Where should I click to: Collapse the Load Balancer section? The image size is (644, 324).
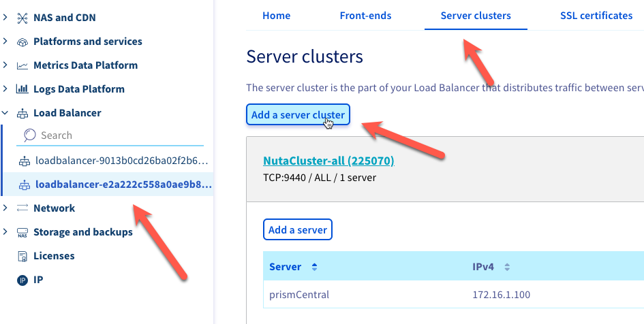[5, 113]
